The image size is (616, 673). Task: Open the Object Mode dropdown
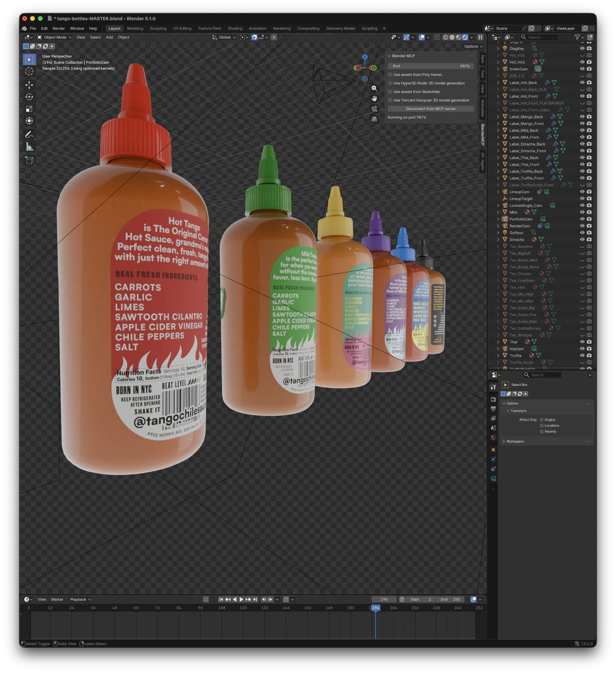pos(54,37)
